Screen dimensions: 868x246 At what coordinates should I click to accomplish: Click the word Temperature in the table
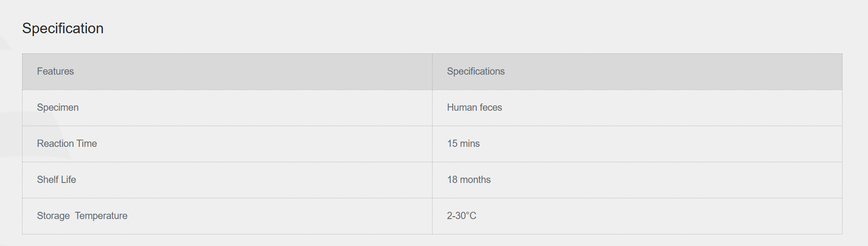click(101, 216)
